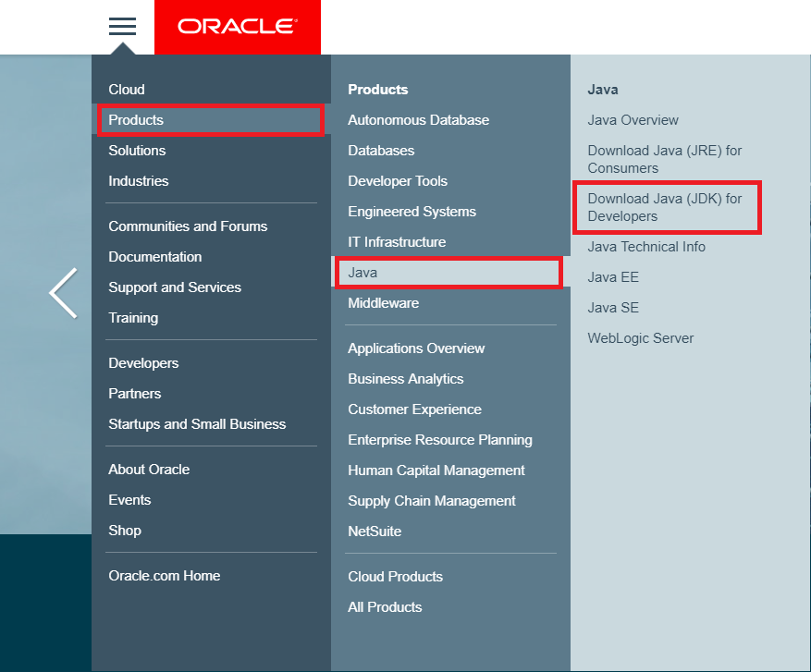Open WebLogic Server
Image resolution: width=811 pixels, height=672 pixels.
coord(640,338)
